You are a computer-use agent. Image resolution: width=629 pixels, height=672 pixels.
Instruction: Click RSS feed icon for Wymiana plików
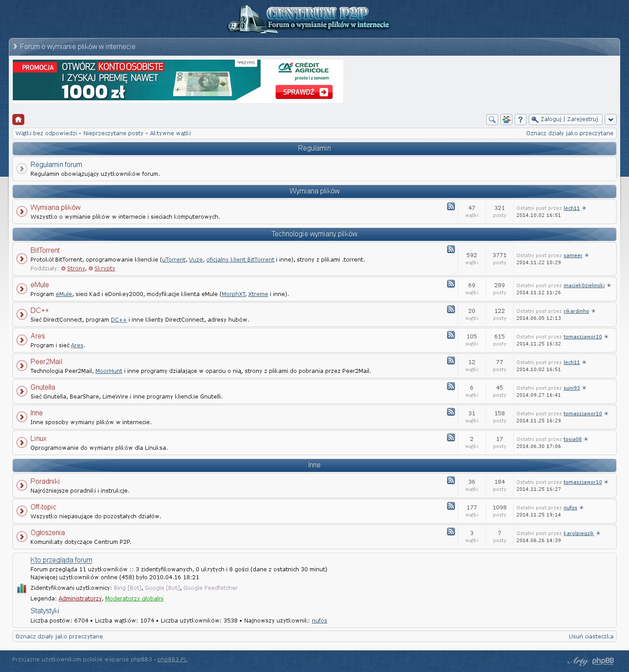tap(451, 206)
